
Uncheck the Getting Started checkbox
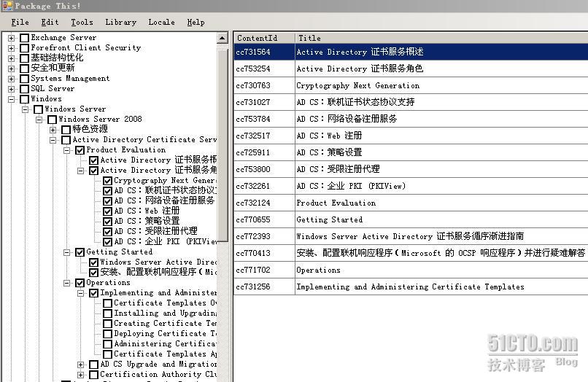[80, 252]
